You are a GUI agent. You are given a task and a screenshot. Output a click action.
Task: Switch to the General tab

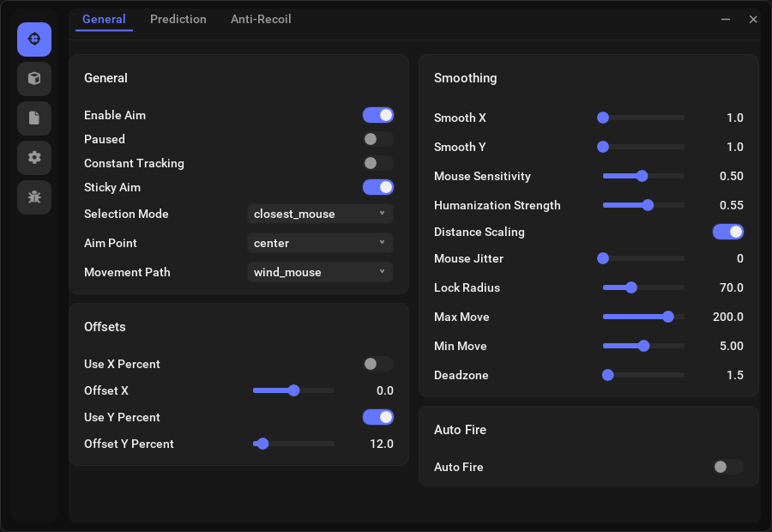(x=104, y=19)
